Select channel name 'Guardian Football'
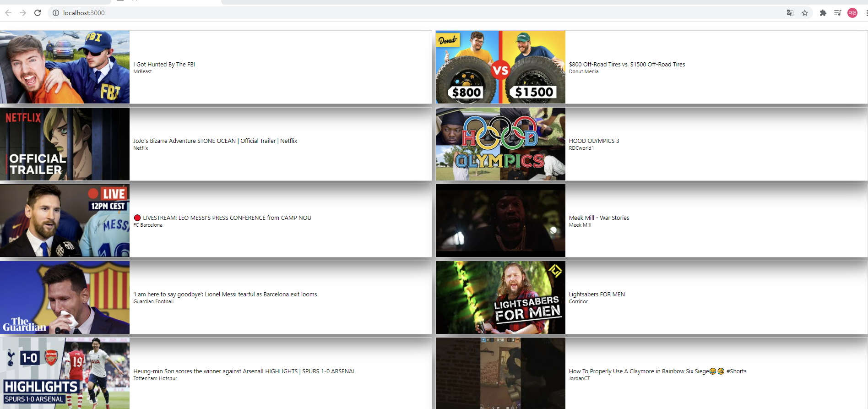The height and width of the screenshot is (409, 868). [x=153, y=301]
